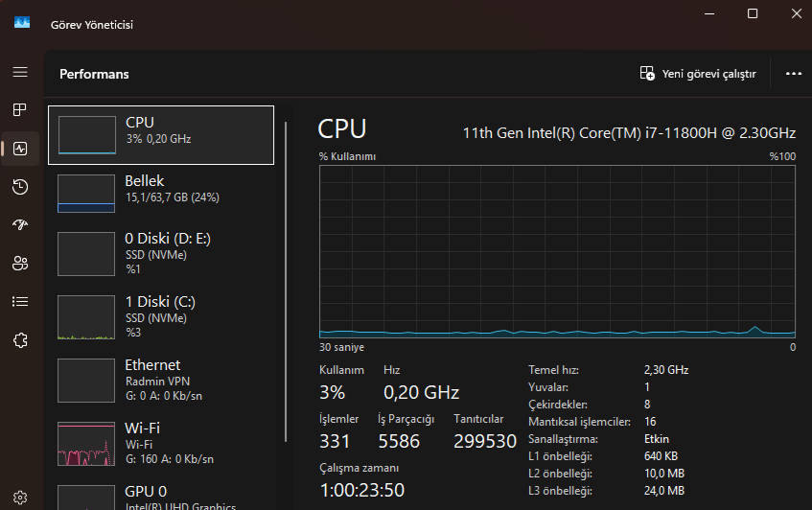Click the 299530 Tanıtıcılar value
The width and height of the screenshot is (812, 510).
[x=485, y=441]
